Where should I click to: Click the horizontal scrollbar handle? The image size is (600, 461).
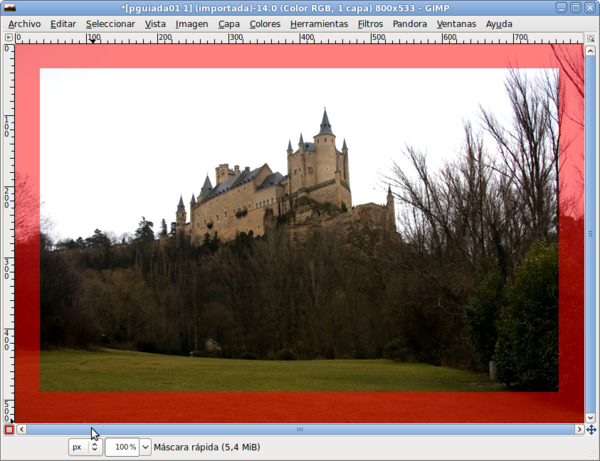point(300,429)
